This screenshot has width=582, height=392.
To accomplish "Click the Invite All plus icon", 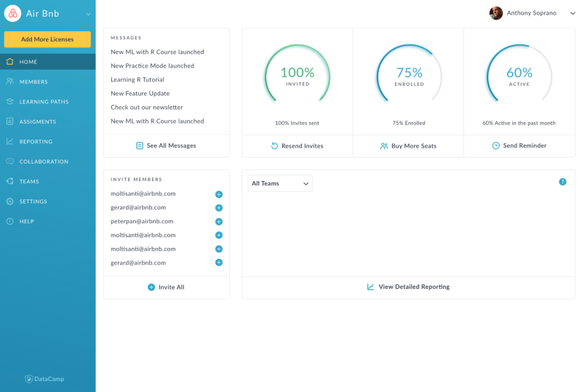I will click(x=151, y=287).
